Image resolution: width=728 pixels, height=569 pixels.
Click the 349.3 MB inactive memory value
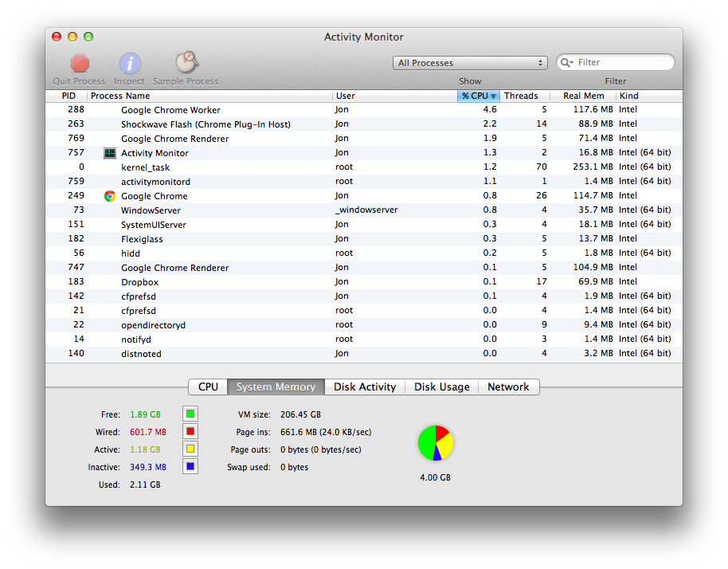[x=148, y=467]
